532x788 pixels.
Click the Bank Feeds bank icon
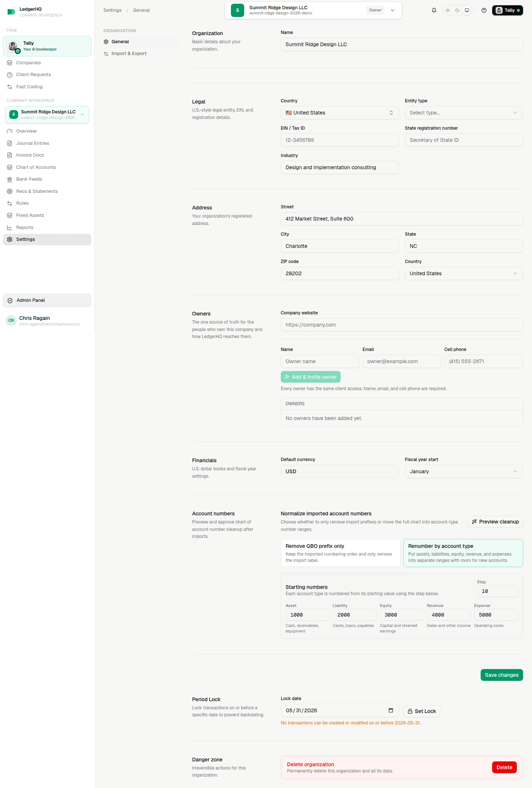click(10, 179)
